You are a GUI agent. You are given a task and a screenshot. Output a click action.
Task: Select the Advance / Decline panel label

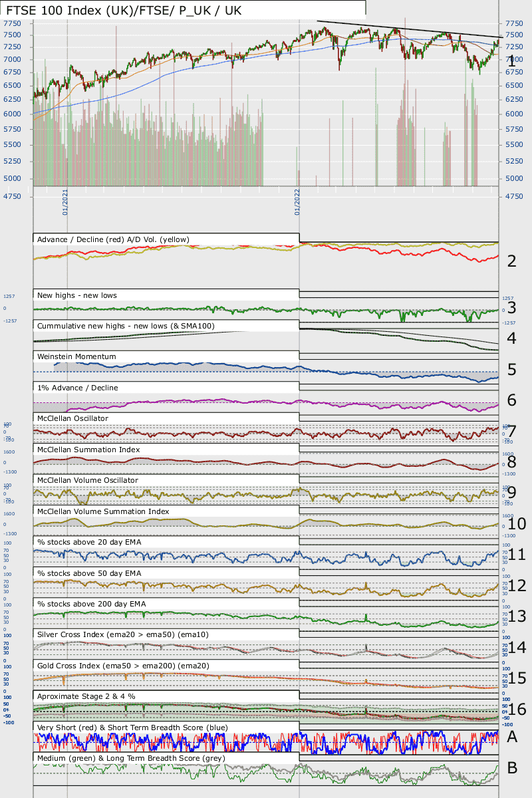(114, 239)
